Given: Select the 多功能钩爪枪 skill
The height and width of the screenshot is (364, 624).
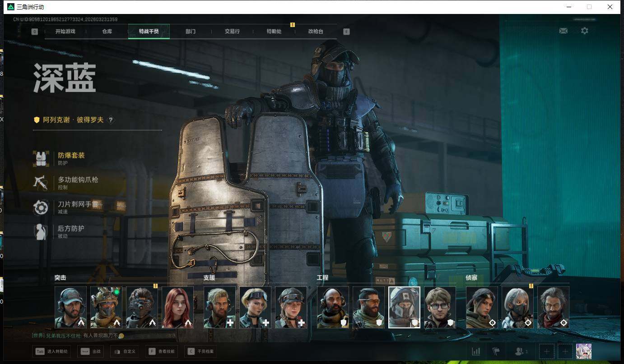Looking at the screenshot, I should [65, 183].
